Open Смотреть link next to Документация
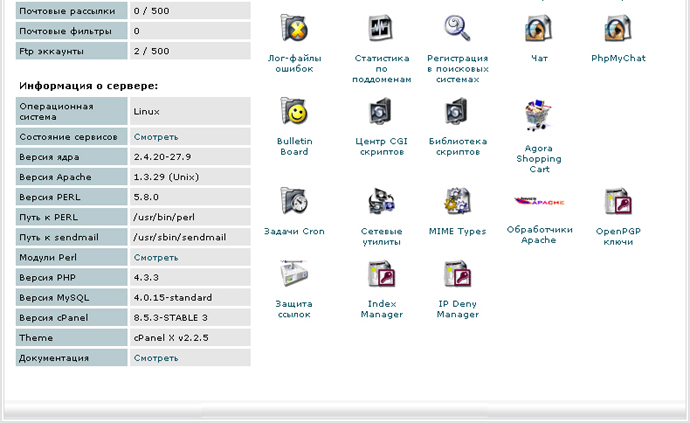The image size is (690, 423). 156,358
